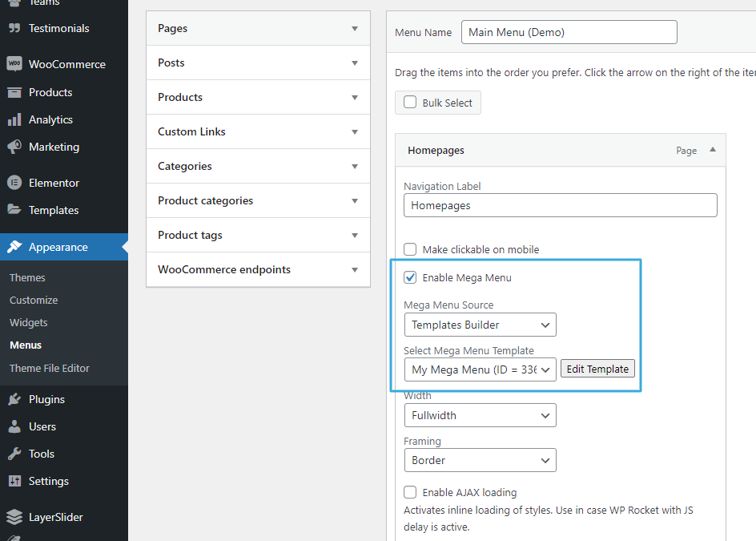Enable Make clickable on mobile
Viewport: 756px width, 541px height.
click(410, 249)
